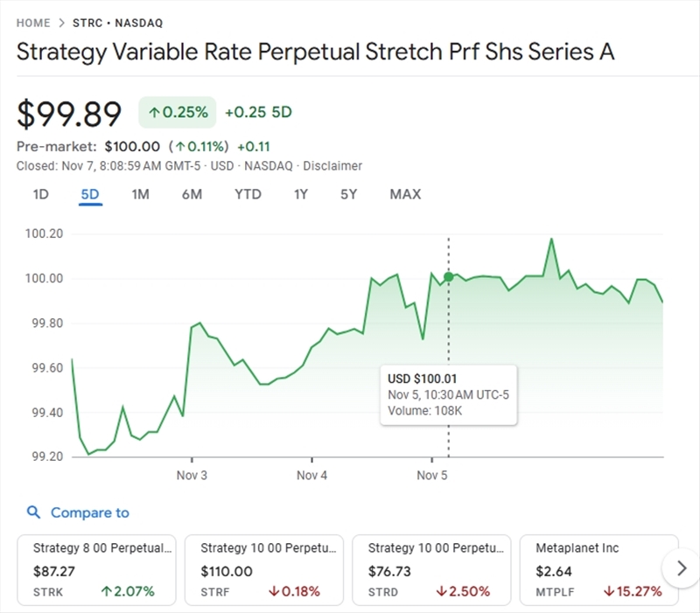Click the Compare to search icon

point(33,512)
